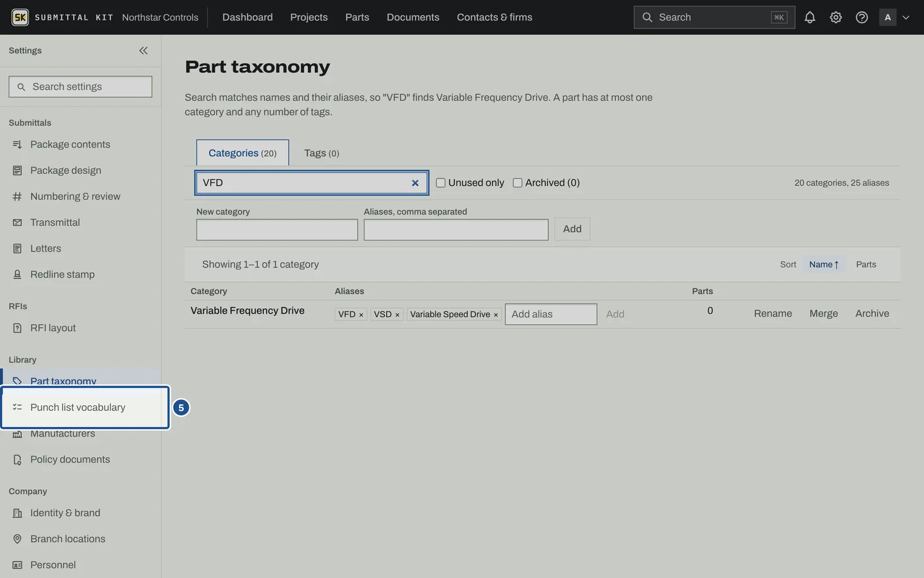
Task: Focus the New category input
Action: pyautogui.click(x=277, y=229)
